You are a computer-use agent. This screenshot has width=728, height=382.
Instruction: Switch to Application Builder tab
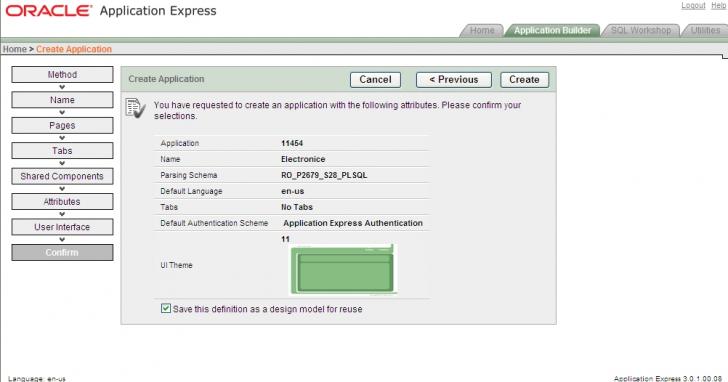pyautogui.click(x=552, y=31)
